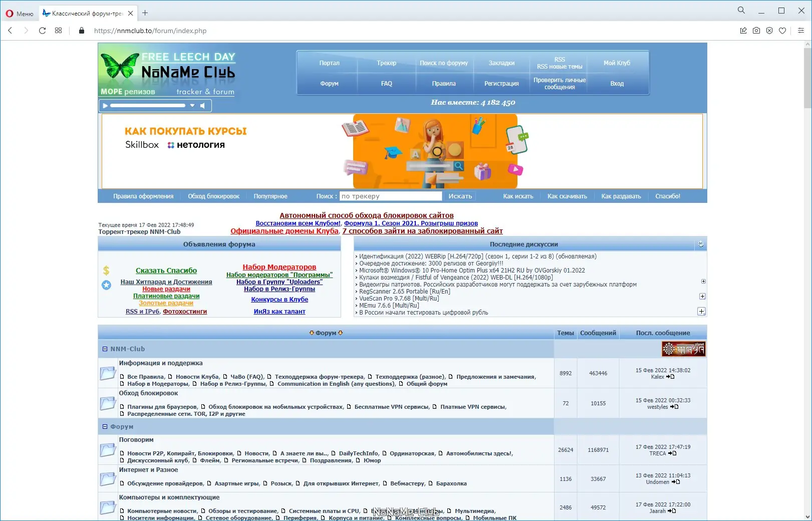Mute the radio player speaker icon

(x=203, y=106)
